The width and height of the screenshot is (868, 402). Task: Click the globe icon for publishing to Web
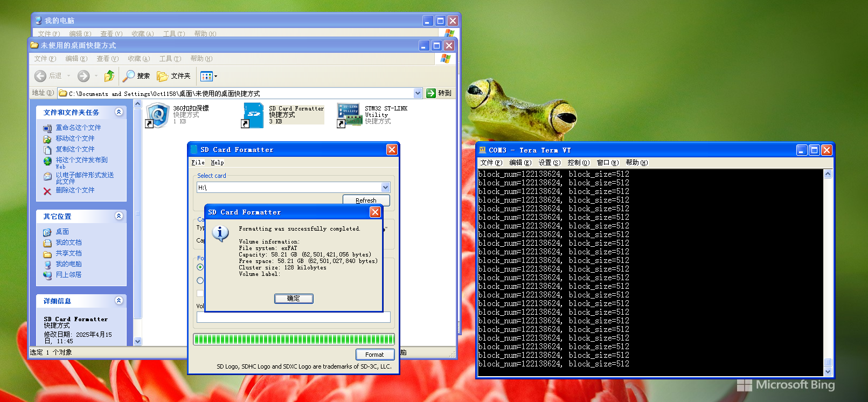click(x=47, y=161)
